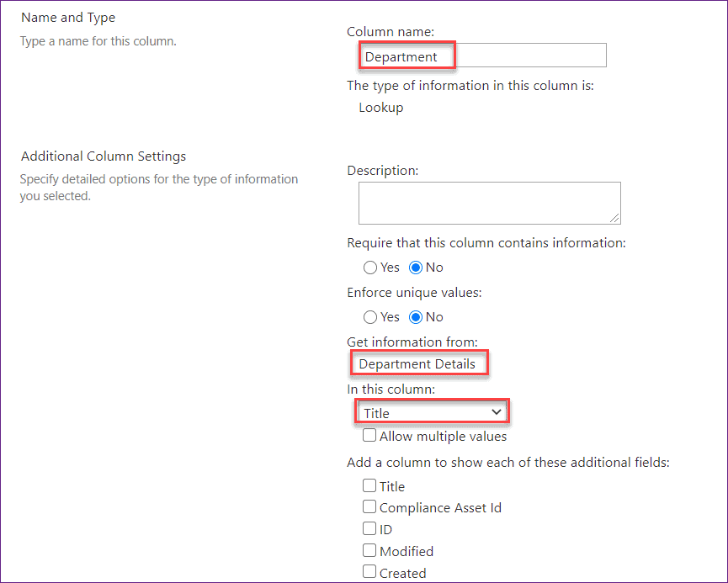The width and height of the screenshot is (728, 583).
Task: Expand the Title dropdown chevron
Action: click(x=498, y=411)
